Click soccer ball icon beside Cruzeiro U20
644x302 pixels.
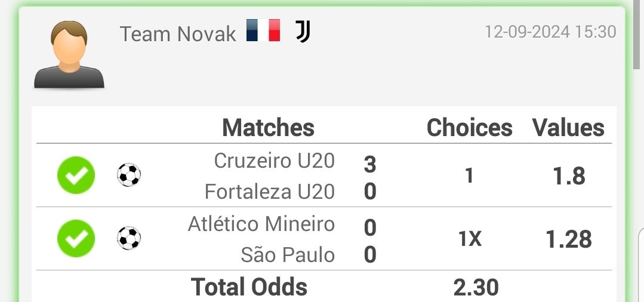click(x=129, y=175)
